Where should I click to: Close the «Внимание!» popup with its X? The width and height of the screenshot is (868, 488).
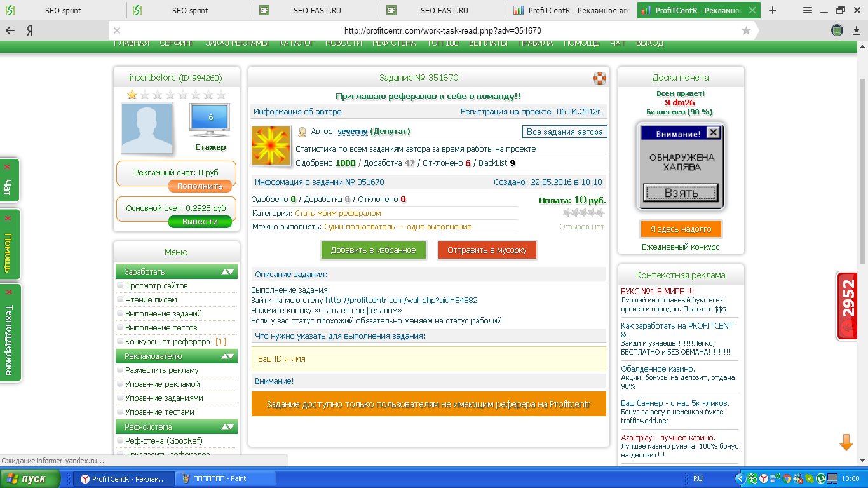click(714, 133)
